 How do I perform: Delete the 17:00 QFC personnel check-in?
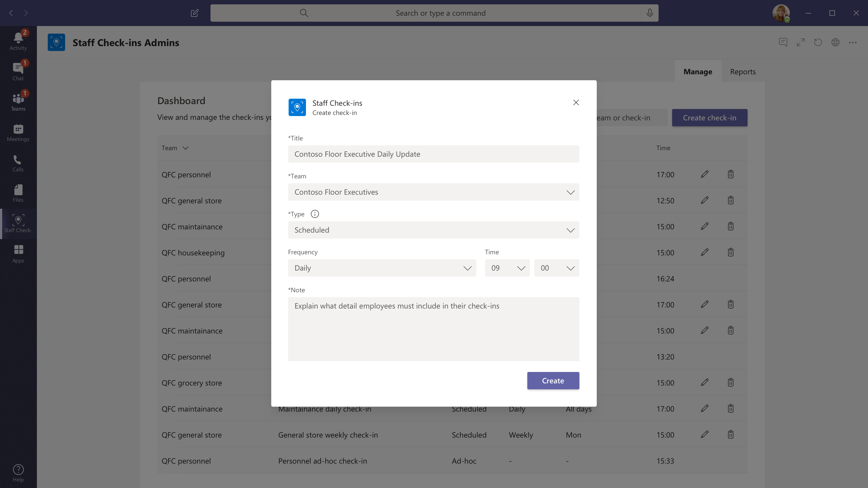pos(730,174)
